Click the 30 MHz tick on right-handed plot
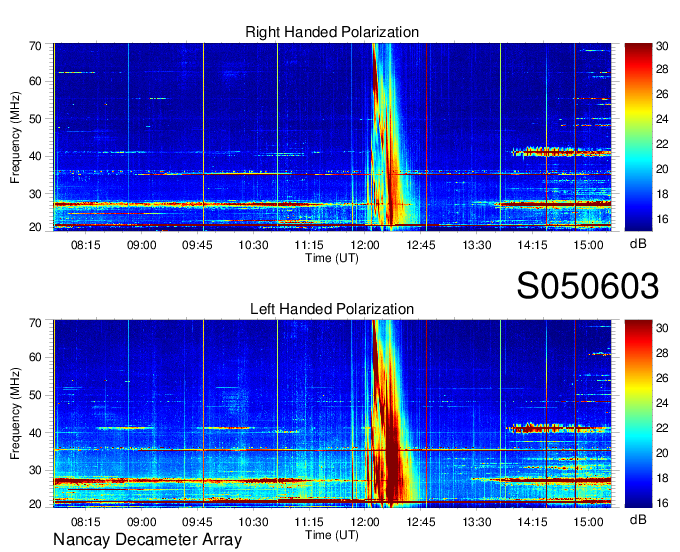 35,194
